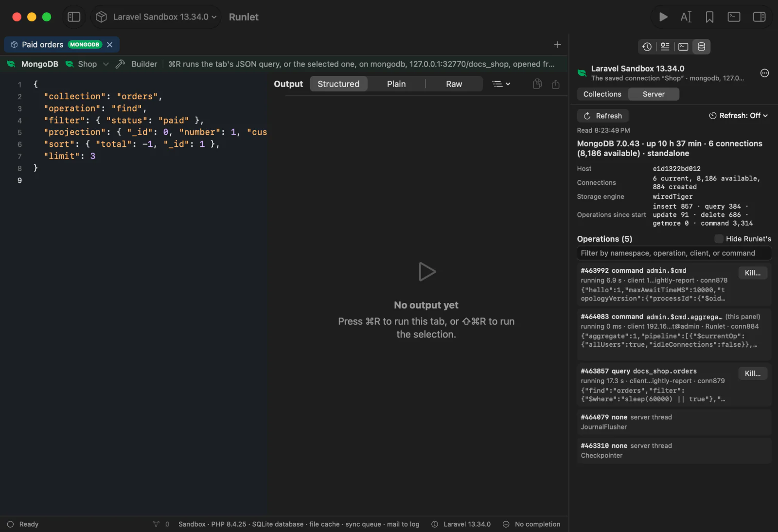The width and height of the screenshot is (778, 532).
Task: Open the AI text tool icon
Action: click(686, 17)
